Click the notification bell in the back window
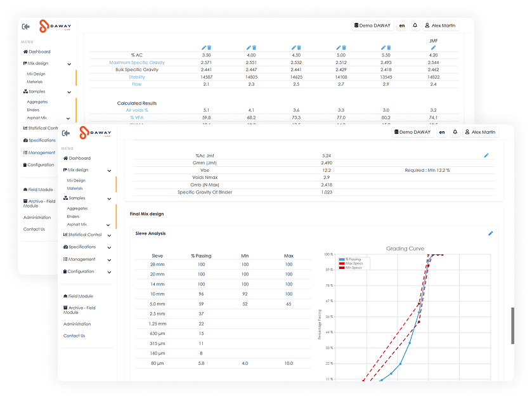 (415, 26)
